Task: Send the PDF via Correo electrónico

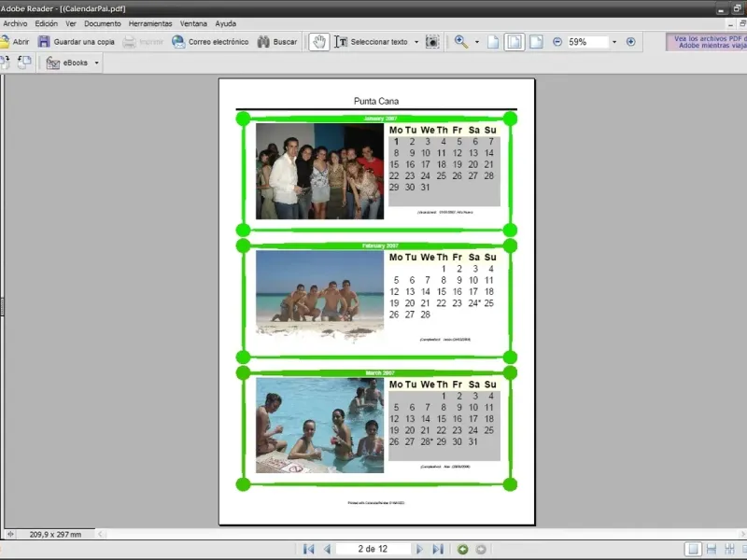Action: click(210, 42)
